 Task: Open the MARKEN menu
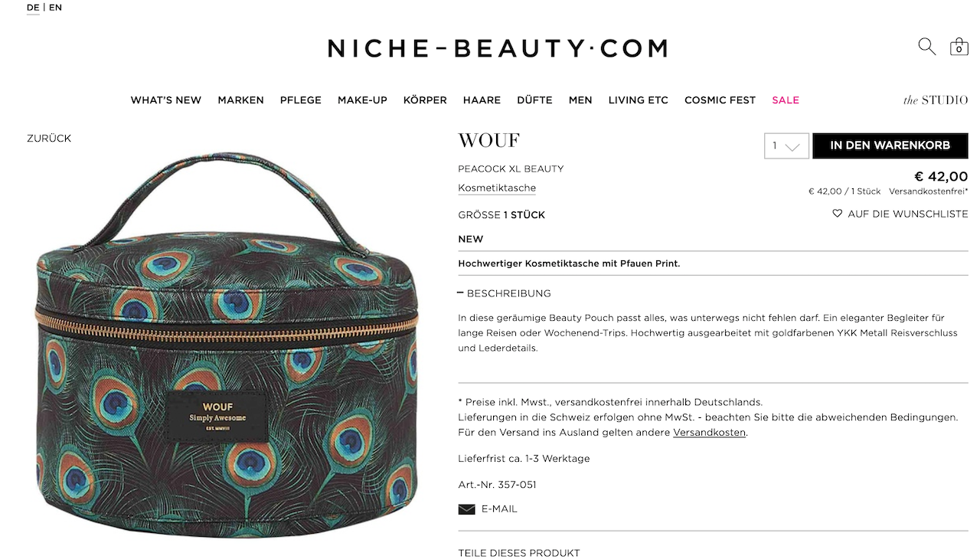tap(240, 100)
